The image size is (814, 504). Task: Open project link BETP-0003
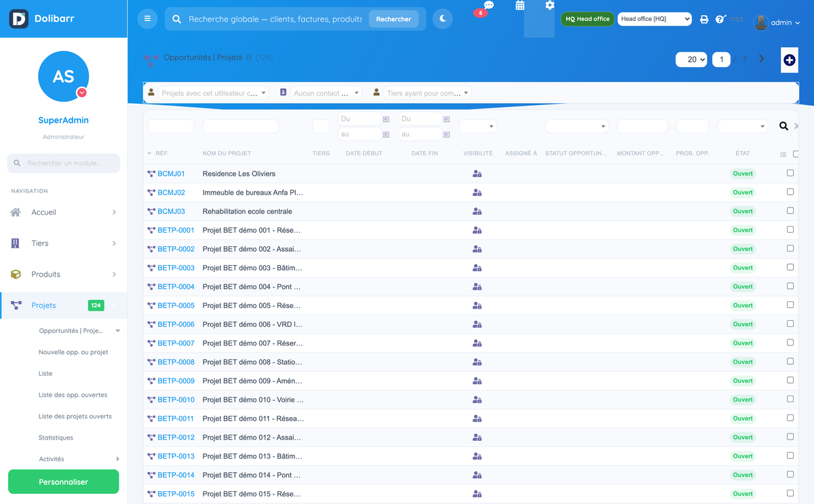[x=176, y=268]
